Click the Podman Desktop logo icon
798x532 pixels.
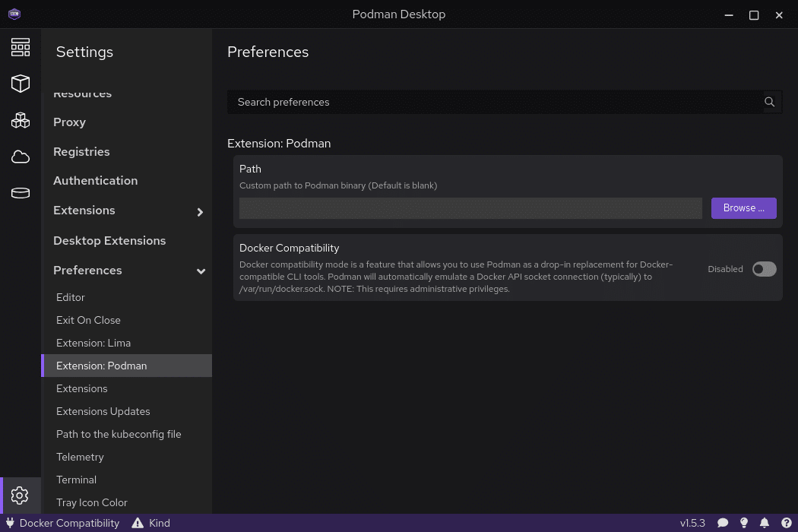[x=14, y=14]
